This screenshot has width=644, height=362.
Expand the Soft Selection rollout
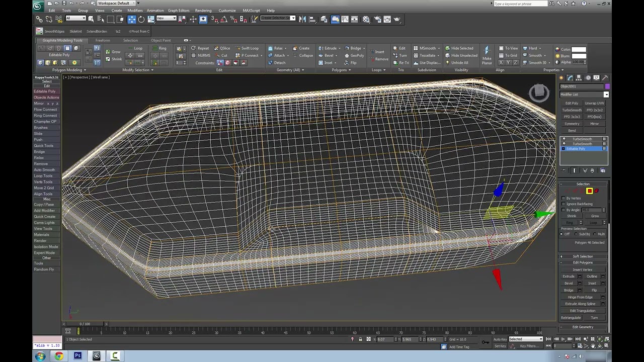(x=583, y=256)
